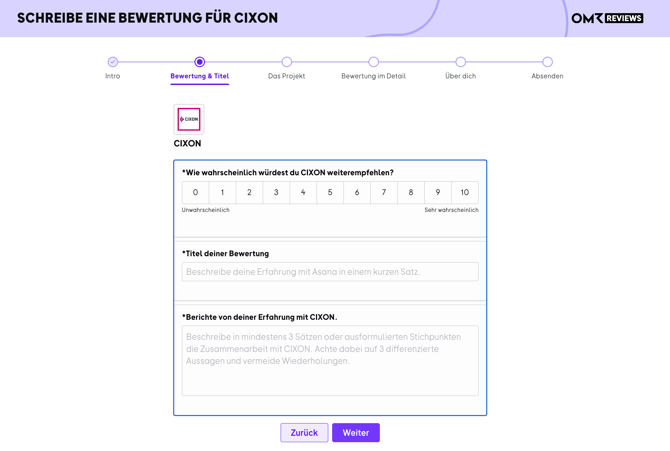670x451 pixels.
Task: Click the Zurück button
Action: (304, 433)
